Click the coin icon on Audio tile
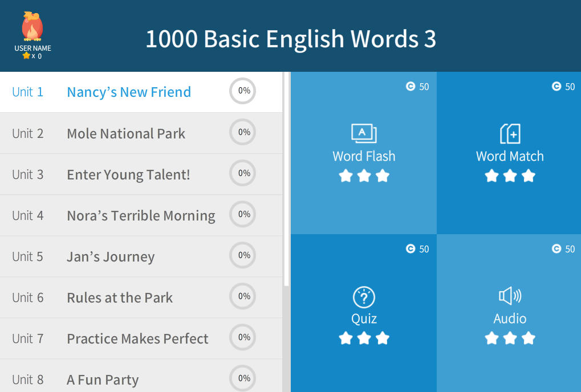 coord(556,249)
